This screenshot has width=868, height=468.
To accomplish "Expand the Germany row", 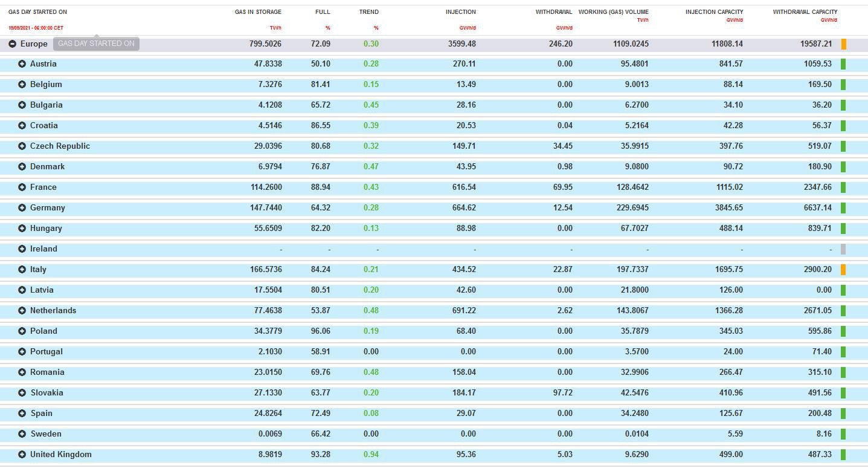I will tap(22, 208).
